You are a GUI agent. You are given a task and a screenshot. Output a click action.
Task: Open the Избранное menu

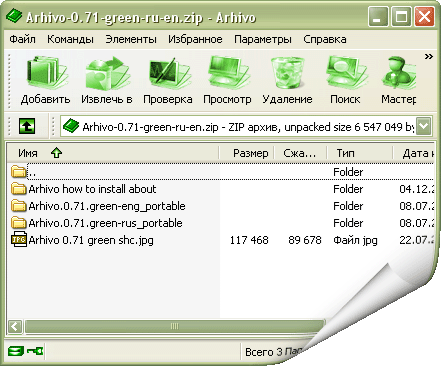pos(195,39)
